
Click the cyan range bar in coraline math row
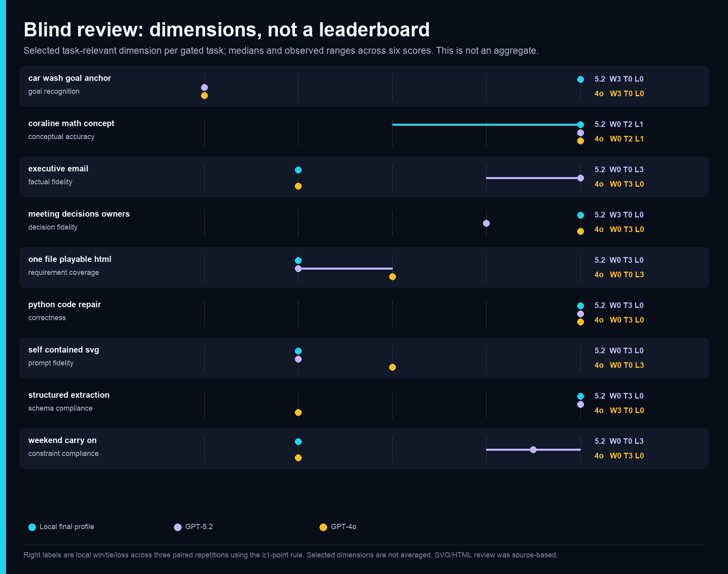coord(486,125)
